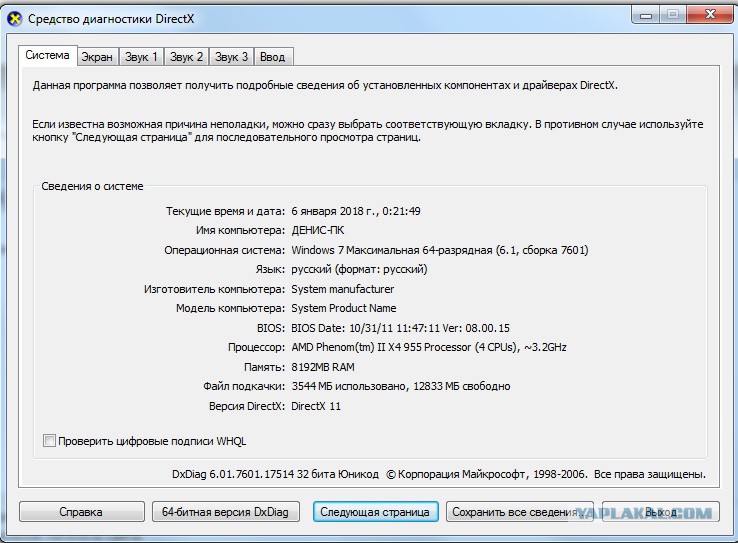Switch to the Экран tab
738x543 pixels.
(x=97, y=57)
